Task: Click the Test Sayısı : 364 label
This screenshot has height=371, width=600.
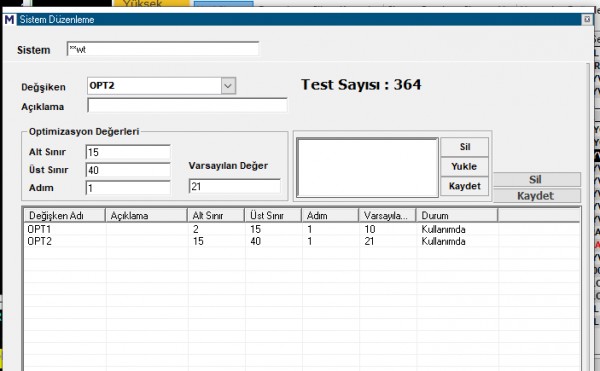Action: pos(361,85)
